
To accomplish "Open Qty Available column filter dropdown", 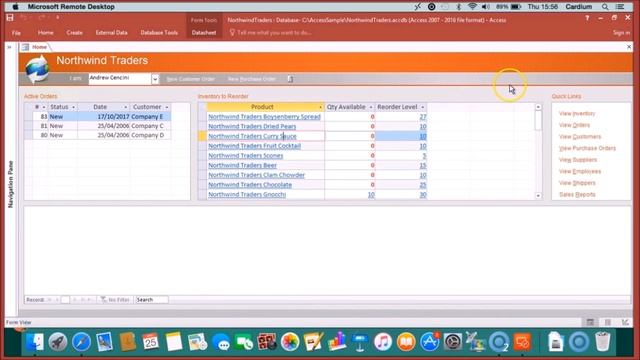I will click(371, 107).
